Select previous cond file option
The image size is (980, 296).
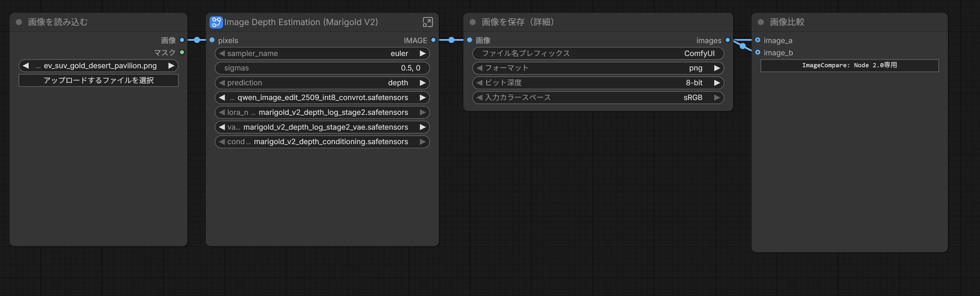pyautogui.click(x=222, y=142)
